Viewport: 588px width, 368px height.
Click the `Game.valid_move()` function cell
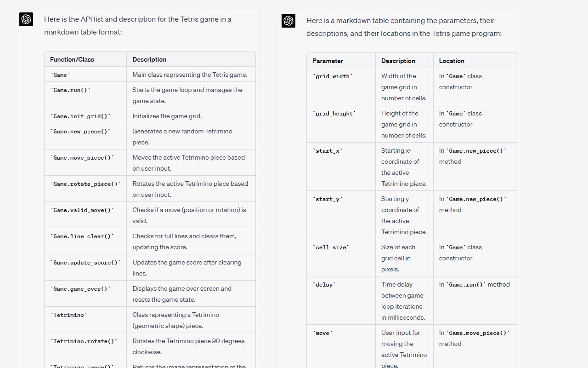82,210
